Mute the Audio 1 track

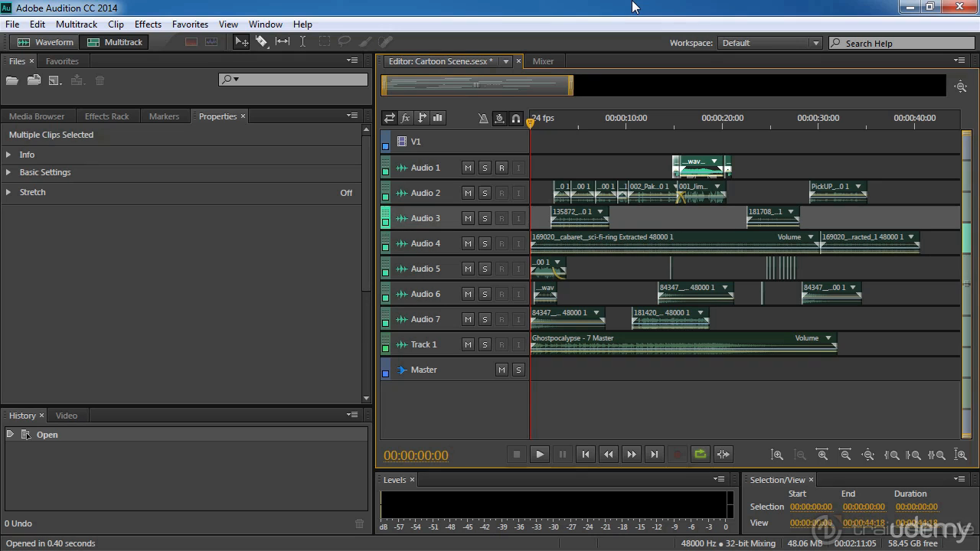(468, 168)
